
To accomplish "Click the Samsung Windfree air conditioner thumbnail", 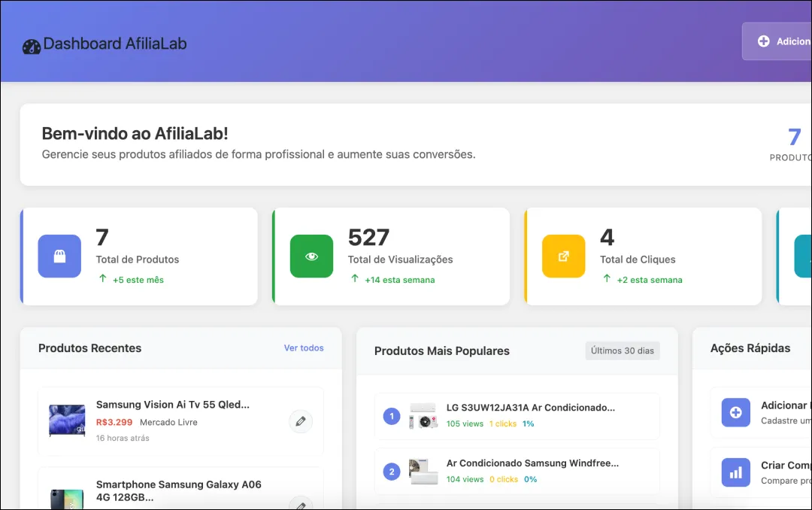I will (423, 472).
